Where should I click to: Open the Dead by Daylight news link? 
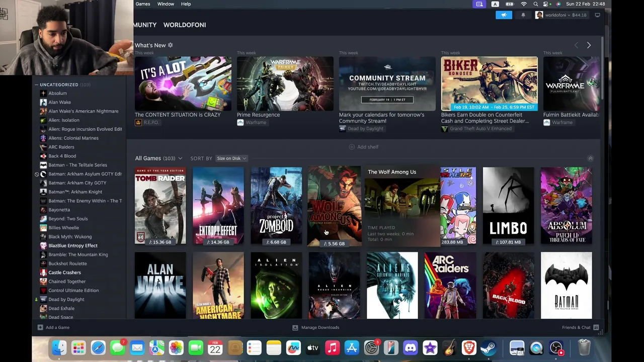(x=361, y=129)
